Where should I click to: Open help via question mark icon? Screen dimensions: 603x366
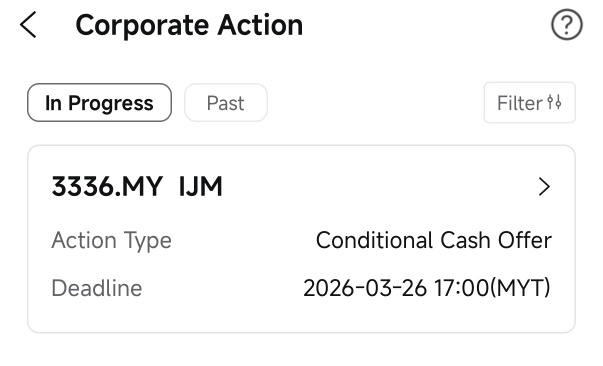(566, 25)
